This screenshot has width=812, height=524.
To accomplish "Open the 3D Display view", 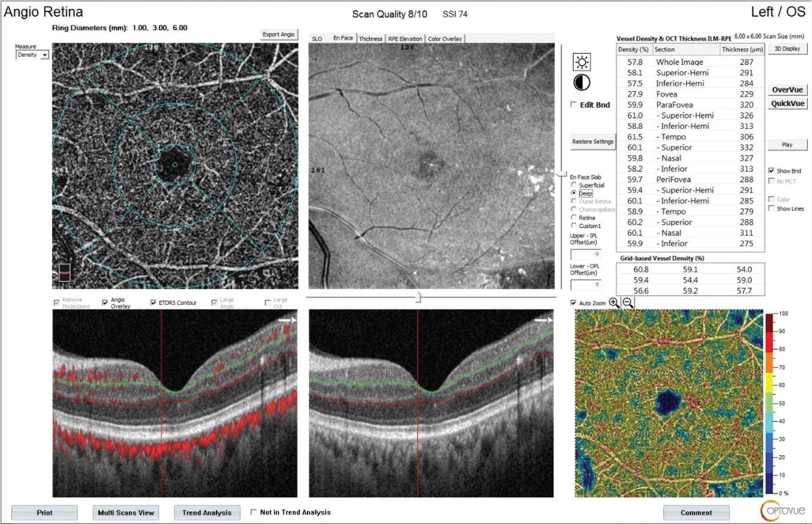I will (787, 49).
